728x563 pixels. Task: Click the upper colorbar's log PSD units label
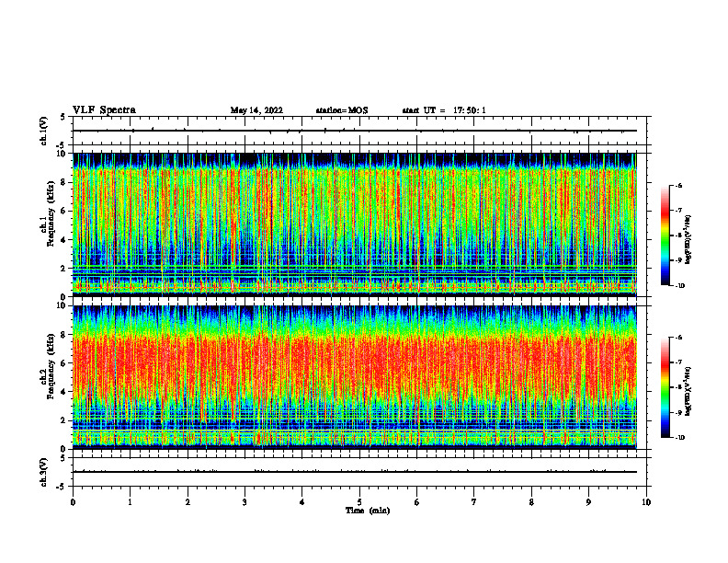[688, 239]
